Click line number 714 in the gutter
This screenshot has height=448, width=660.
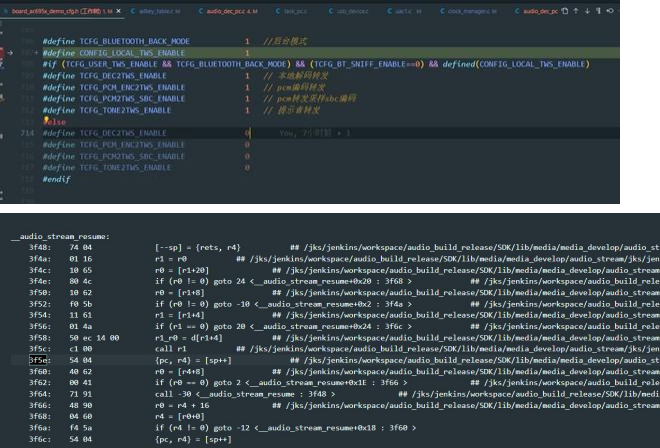tap(27, 133)
